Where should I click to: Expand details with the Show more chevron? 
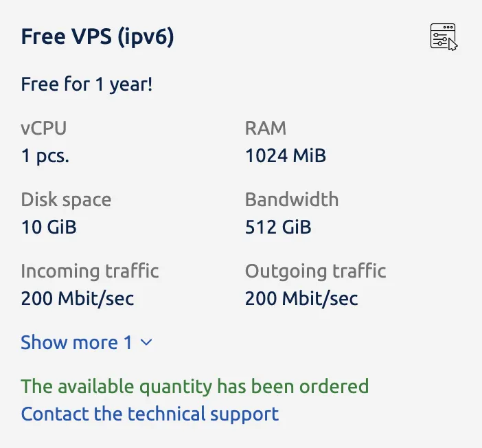point(146,342)
